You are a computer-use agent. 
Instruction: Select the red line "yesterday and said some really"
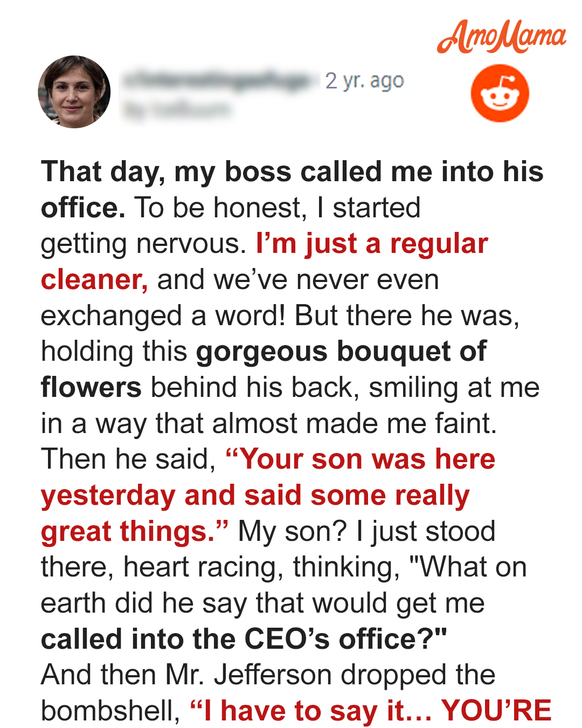point(255,496)
